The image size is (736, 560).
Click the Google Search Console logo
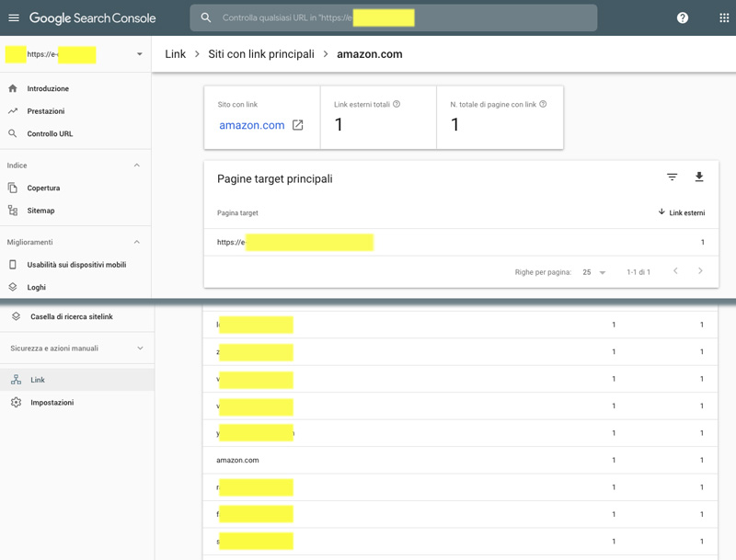93,17
